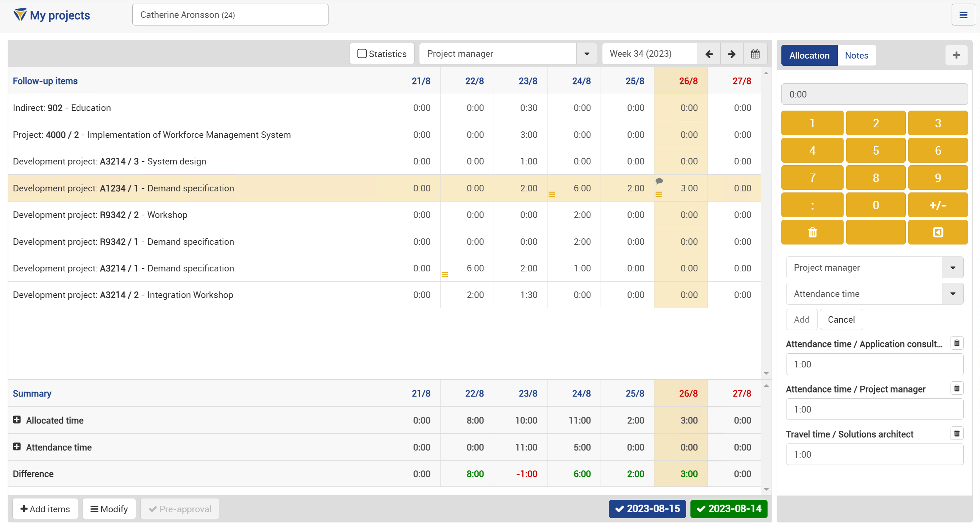Delete Attendance time / Project manager entry
The height and width of the screenshot is (529, 980).
[956, 388]
